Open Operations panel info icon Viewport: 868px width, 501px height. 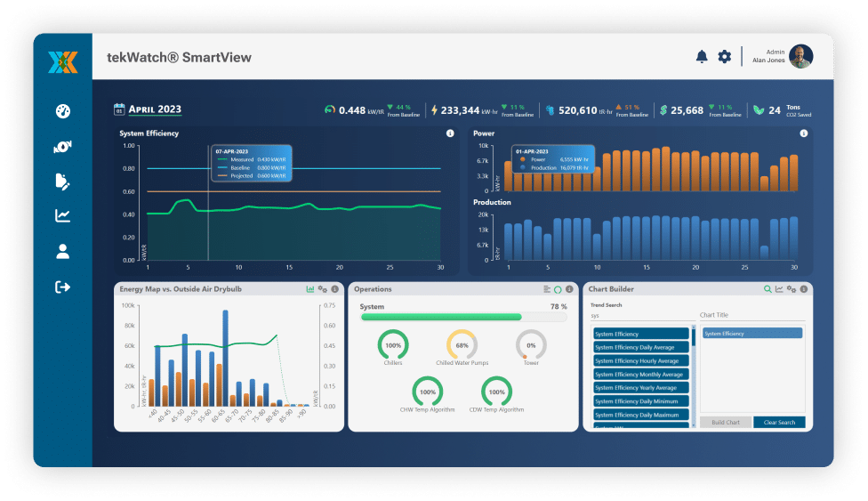coord(569,289)
